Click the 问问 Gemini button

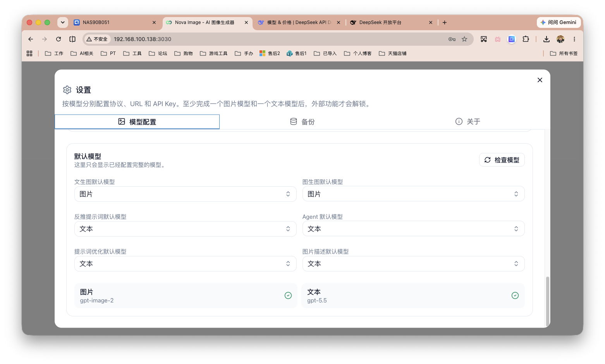tap(558, 22)
